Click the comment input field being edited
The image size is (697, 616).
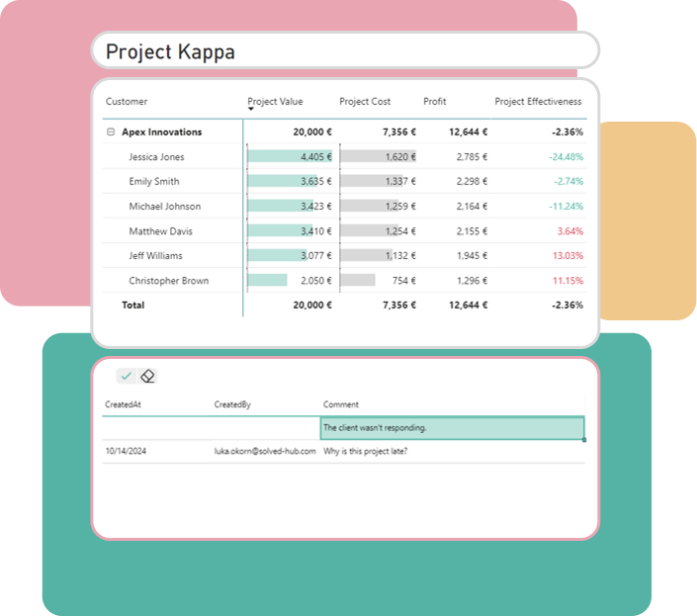[452, 428]
